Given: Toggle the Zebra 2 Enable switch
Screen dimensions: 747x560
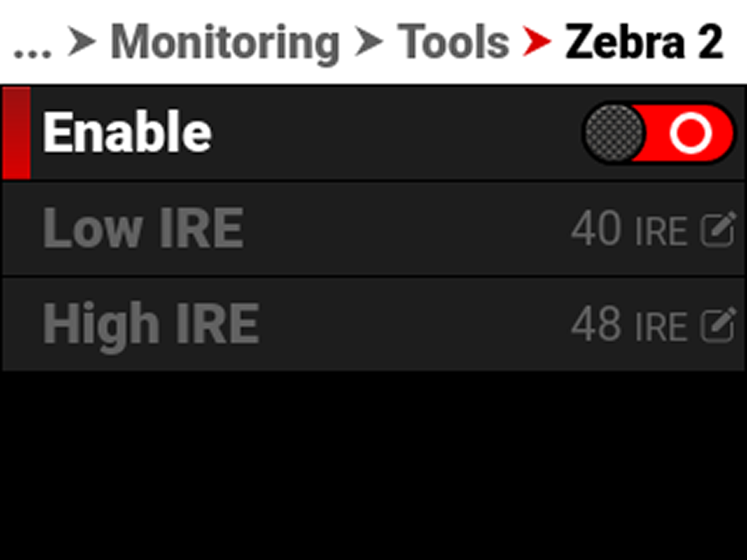Looking at the screenshot, I should click(x=659, y=133).
